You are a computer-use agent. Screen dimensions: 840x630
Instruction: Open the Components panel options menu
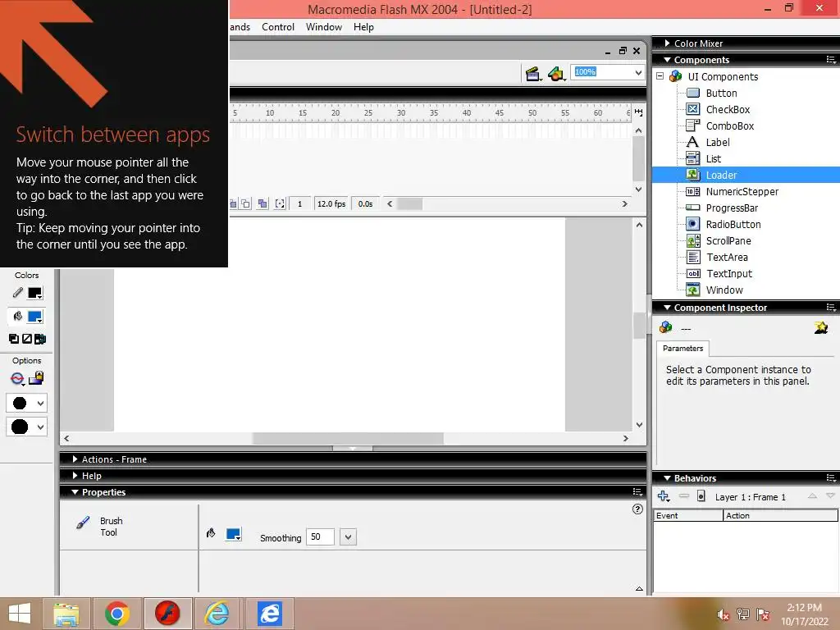click(x=831, y=59)
